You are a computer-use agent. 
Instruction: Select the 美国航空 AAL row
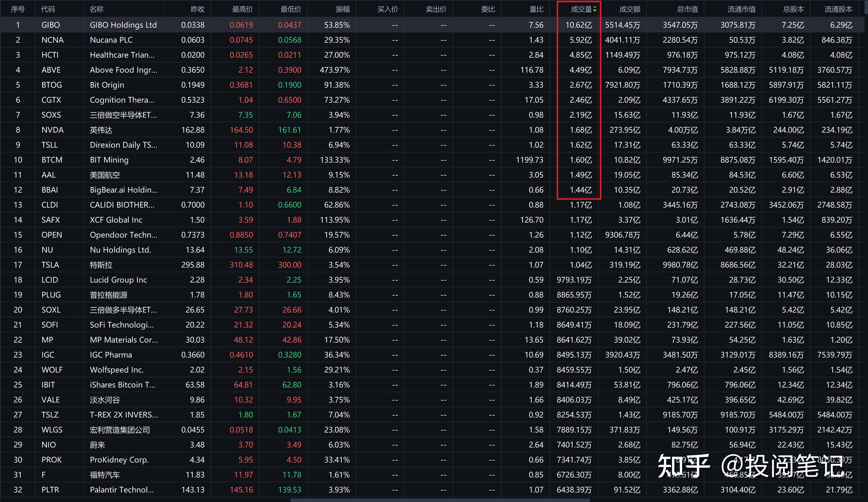(105, 175)
